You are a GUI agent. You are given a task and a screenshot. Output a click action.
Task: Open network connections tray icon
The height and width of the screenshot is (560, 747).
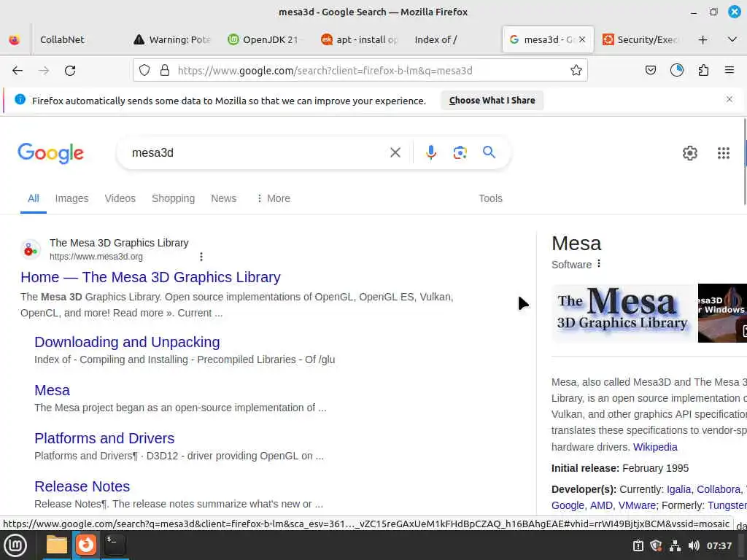pyautogui.click(x=675, y=545)
